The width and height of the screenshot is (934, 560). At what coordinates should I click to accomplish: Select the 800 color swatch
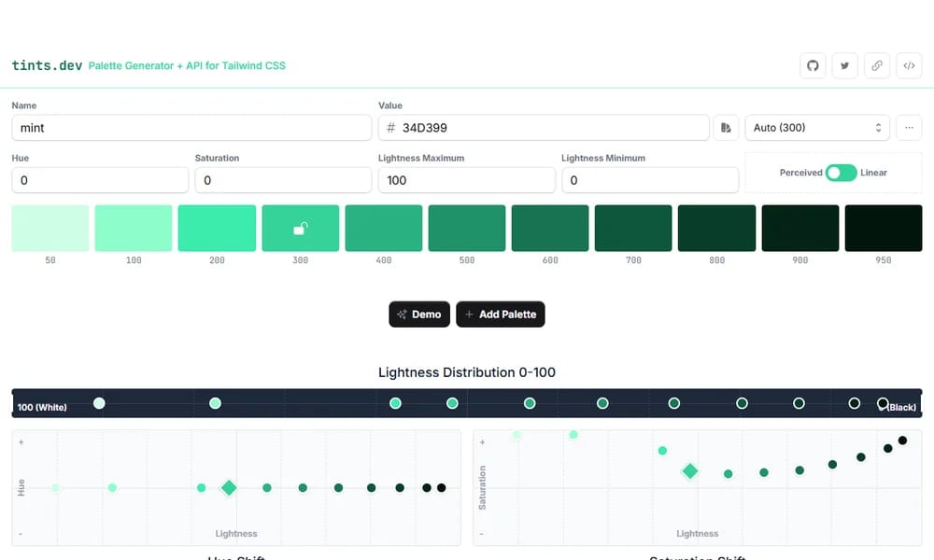716,229
